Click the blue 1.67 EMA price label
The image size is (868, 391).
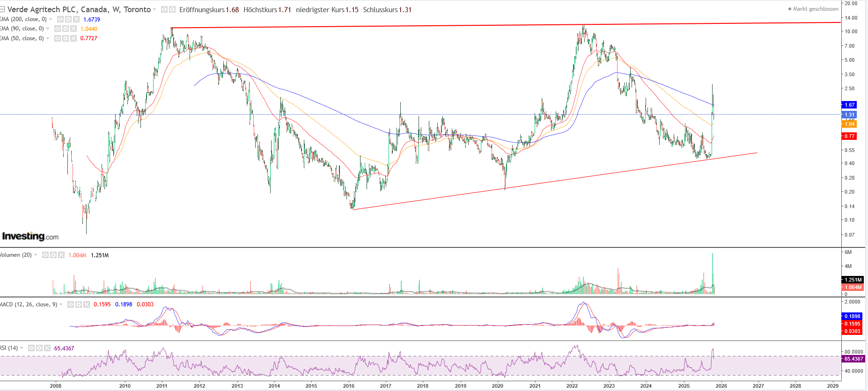pos(849,105)
